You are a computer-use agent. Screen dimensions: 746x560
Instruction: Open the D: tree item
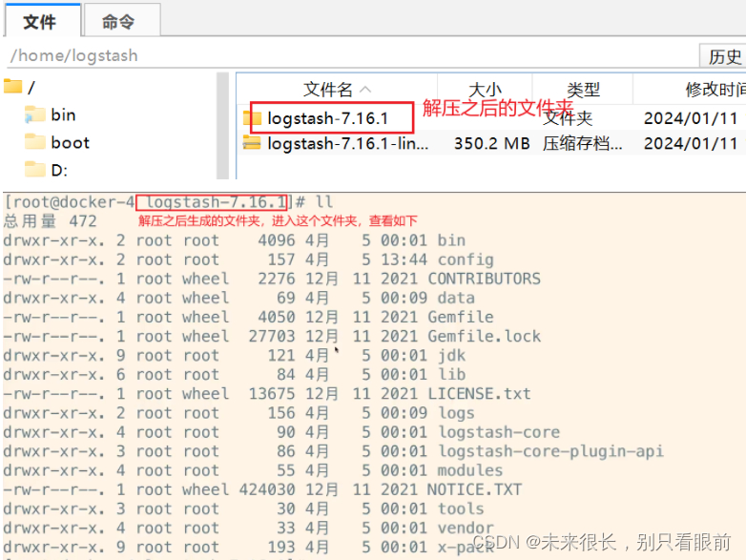(59, 170)
